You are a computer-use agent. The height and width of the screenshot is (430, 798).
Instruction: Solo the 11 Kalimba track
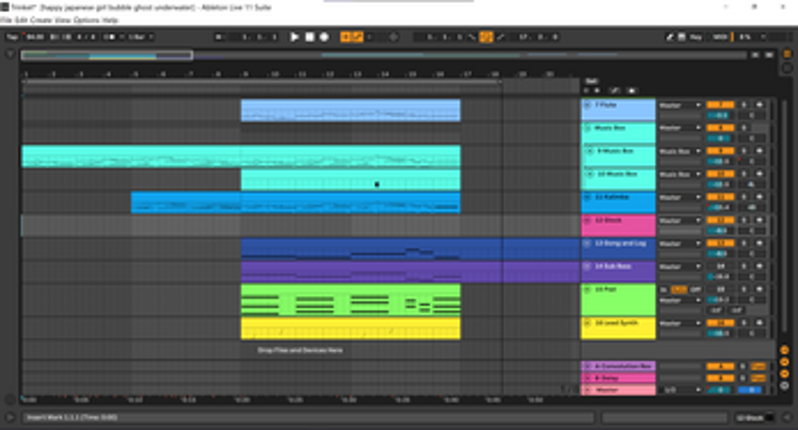point(743,197)
